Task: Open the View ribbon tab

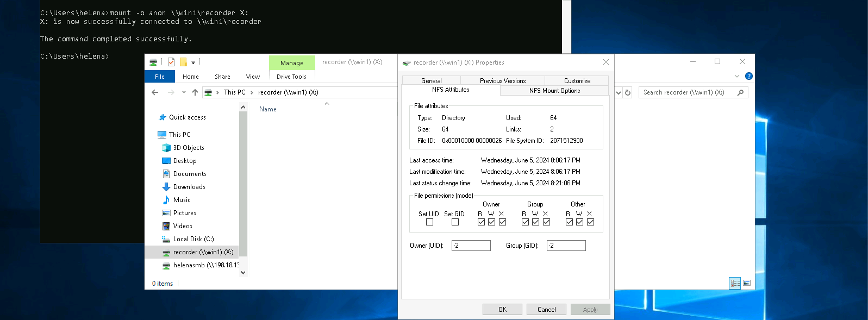Action: (x=253, y=77)
